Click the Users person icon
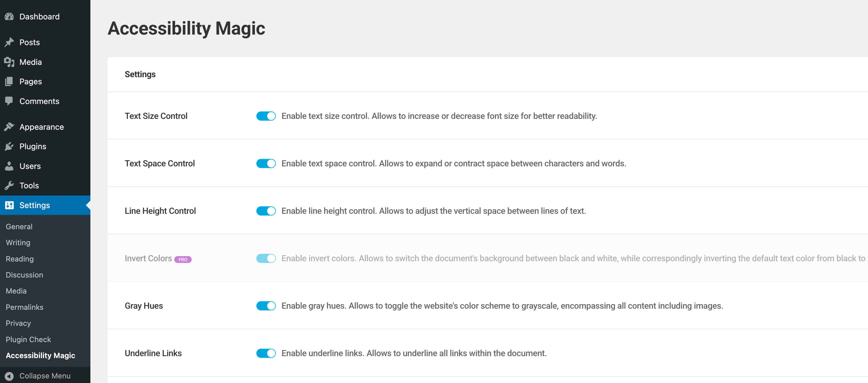Image resolution: width=868 pixels, height=383 pixels. (9, 166)
